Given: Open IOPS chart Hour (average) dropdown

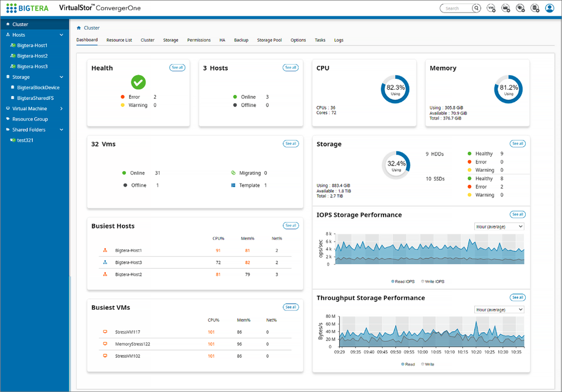Looking at the screenshot, I should pyautogui.click(x=499, y=226).
